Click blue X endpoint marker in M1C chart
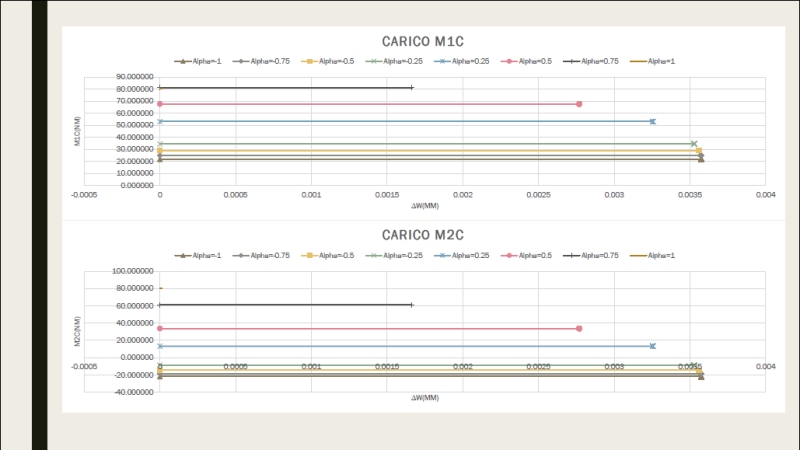This screenshot has height=450, width=800. 652,121
